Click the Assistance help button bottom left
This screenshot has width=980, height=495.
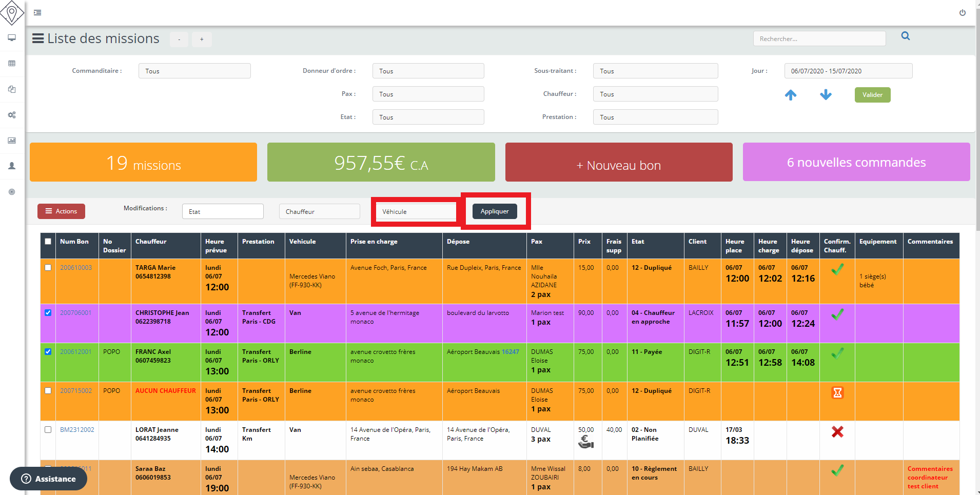pos(48,479)
